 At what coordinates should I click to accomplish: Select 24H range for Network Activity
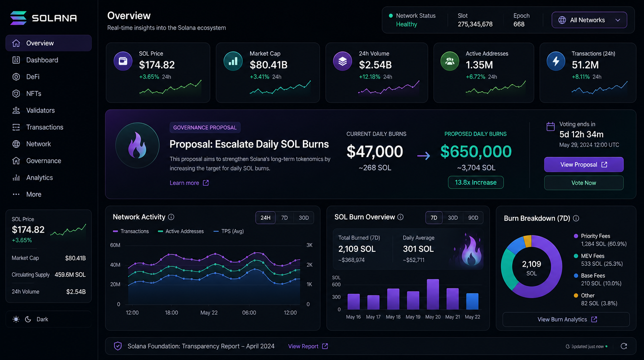click(265, 218)
